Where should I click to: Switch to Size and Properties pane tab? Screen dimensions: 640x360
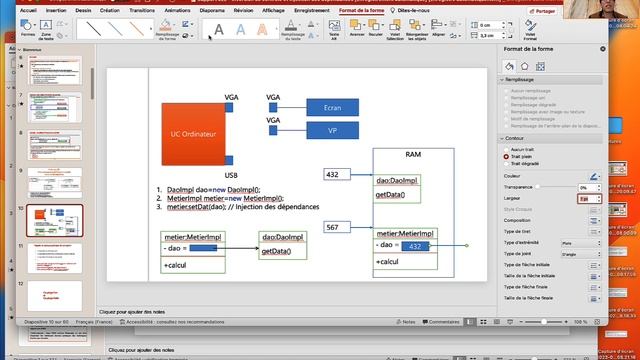540,66
